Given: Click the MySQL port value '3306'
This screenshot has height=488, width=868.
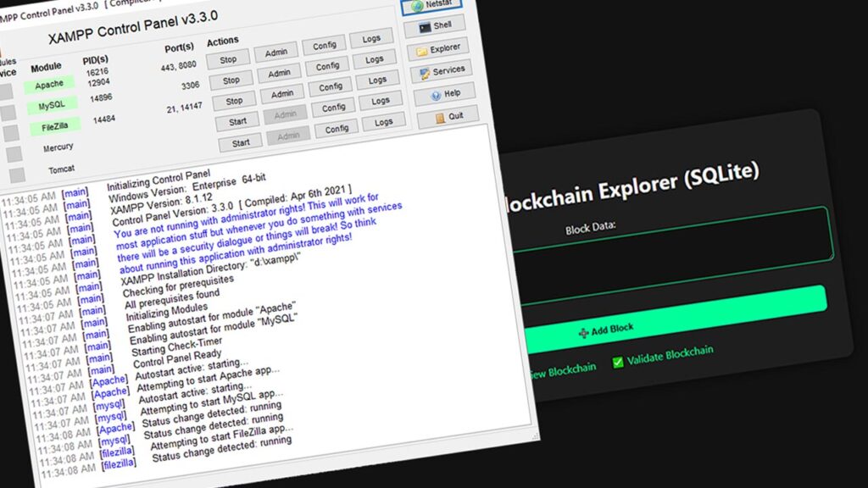Looking at the screenshot, I should tap(191, 86).
